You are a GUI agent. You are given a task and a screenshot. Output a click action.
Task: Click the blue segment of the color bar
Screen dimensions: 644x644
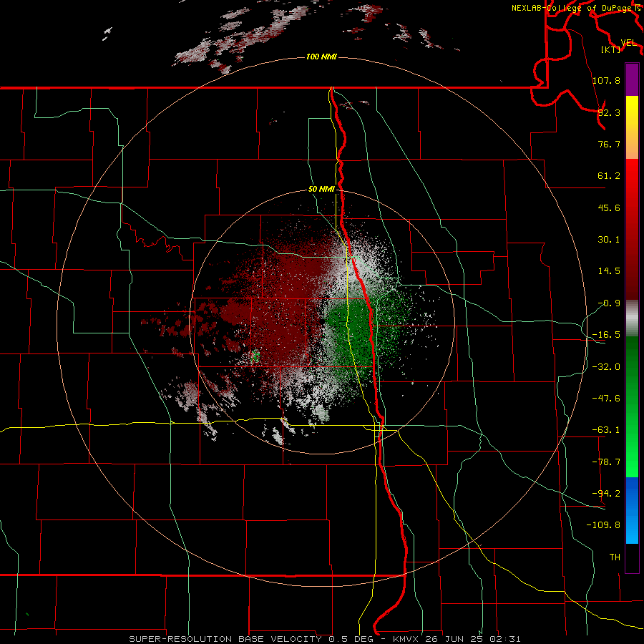[632, 510]
